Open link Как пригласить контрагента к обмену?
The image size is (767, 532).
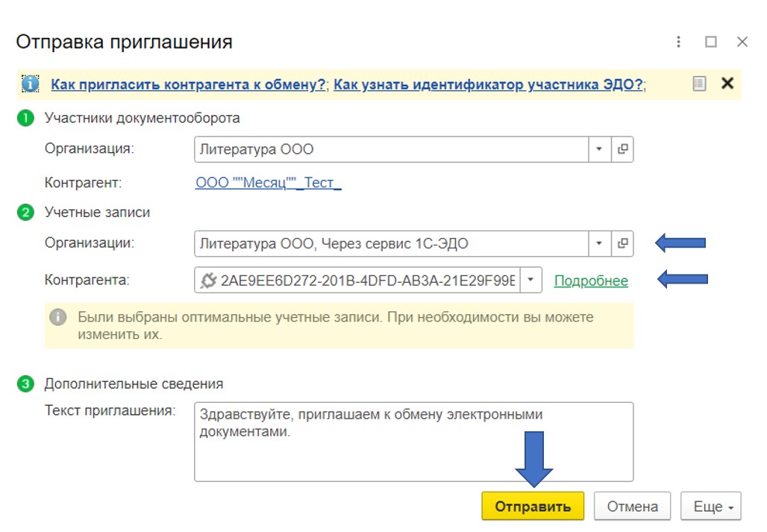pos(188,84)
